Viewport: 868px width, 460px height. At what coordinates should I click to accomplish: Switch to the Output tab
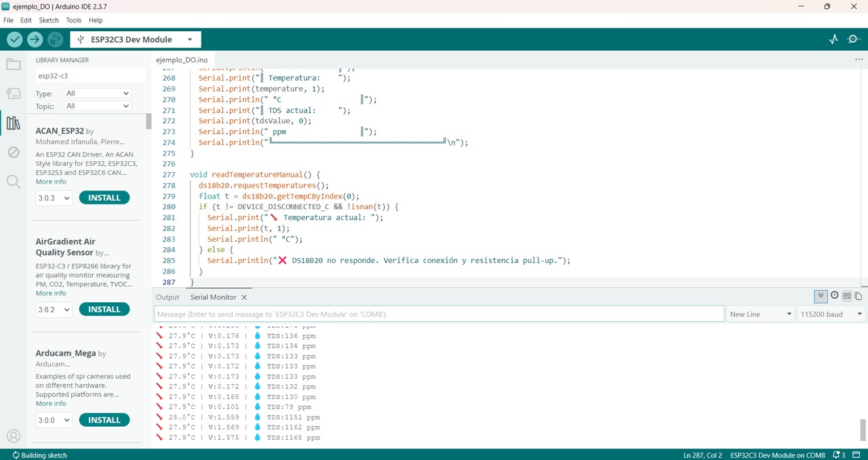click(x=167, y=297)
